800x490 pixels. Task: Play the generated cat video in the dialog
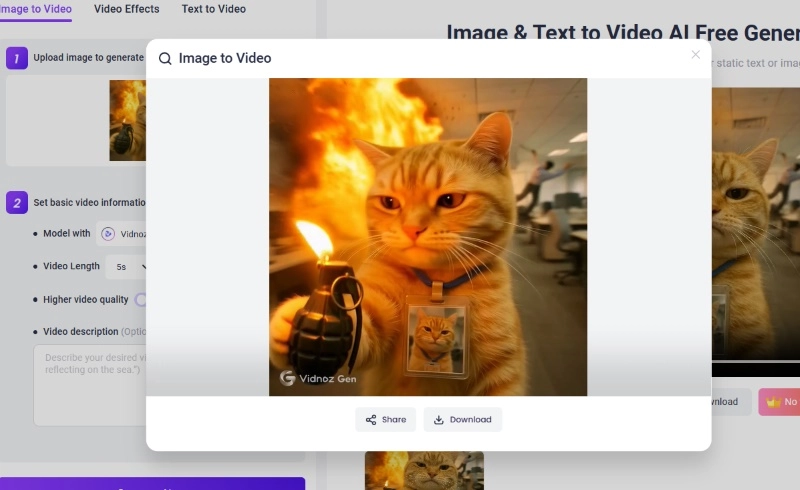428,237
